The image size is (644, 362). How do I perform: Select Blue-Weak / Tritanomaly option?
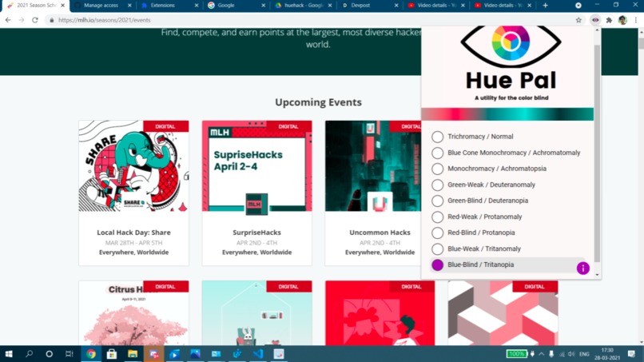coord(437,249)
